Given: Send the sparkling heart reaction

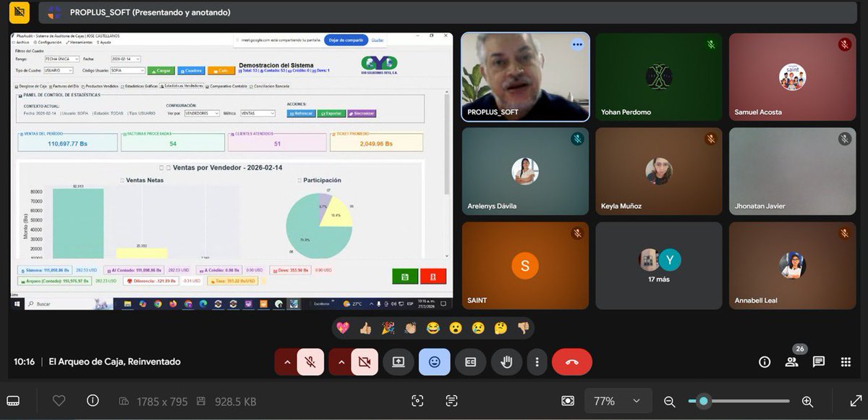Looking at the screenshot, I should [343, 328].
